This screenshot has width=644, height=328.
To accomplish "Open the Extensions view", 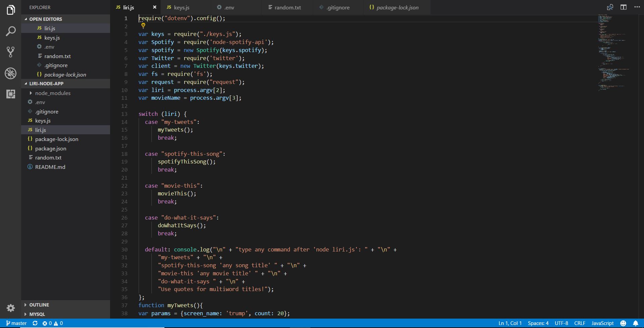I will click(11, 94).
